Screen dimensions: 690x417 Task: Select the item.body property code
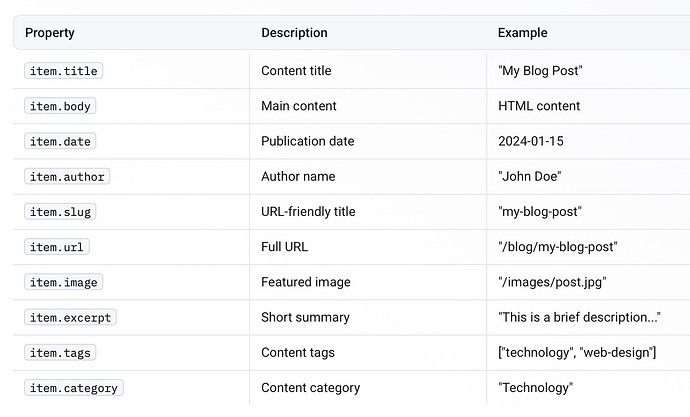60,106
